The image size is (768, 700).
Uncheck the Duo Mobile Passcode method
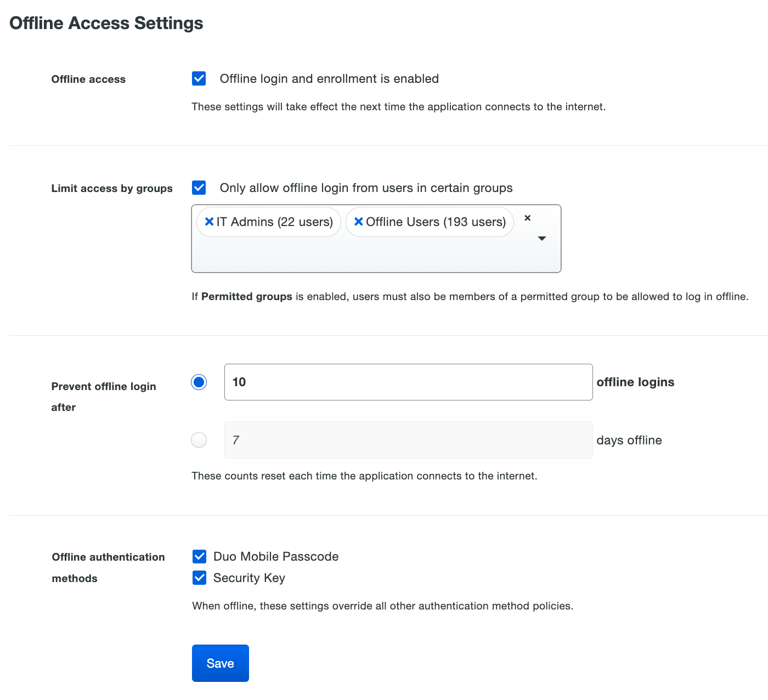[x=199, y=556]
